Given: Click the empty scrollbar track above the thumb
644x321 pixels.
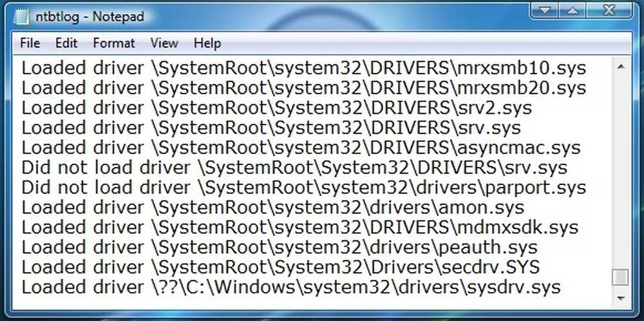Looking at the screenshot, I should point(620,168).
